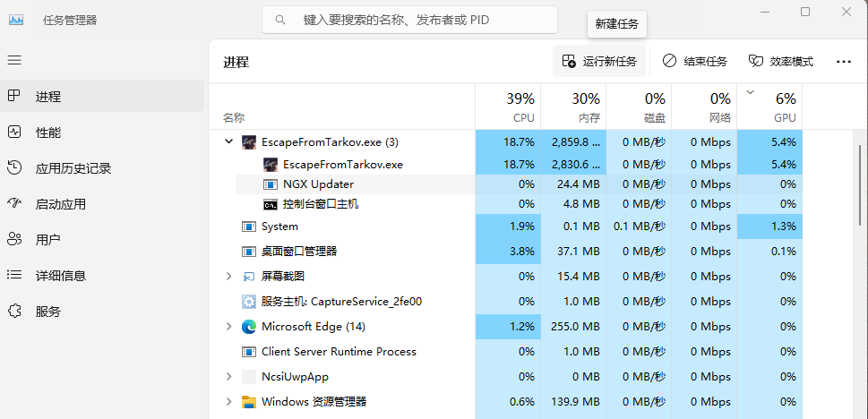The height and width of the screenshot is (419, 868).
Task: Click the EscapeFromTarkov.exe (3) group icon
Action: click(248, 142)
